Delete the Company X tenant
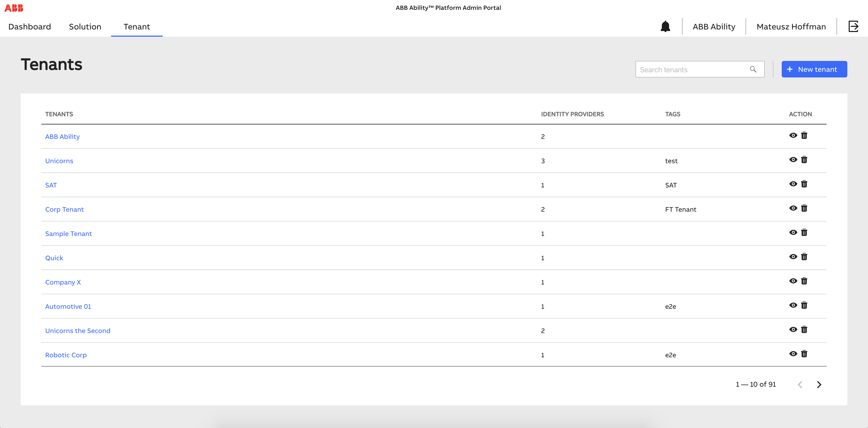Screen dimensions: 868x428 coord(804,281)
